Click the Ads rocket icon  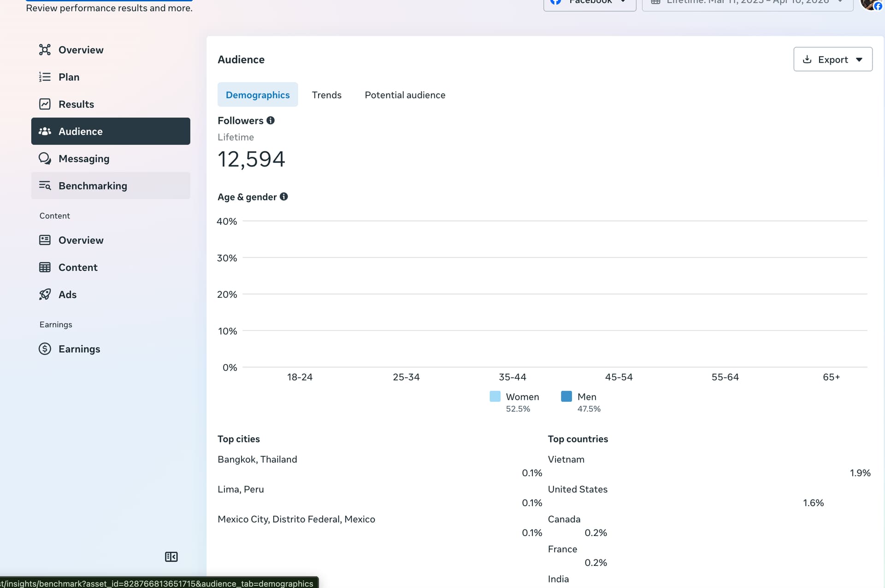[x=45, y=294]
